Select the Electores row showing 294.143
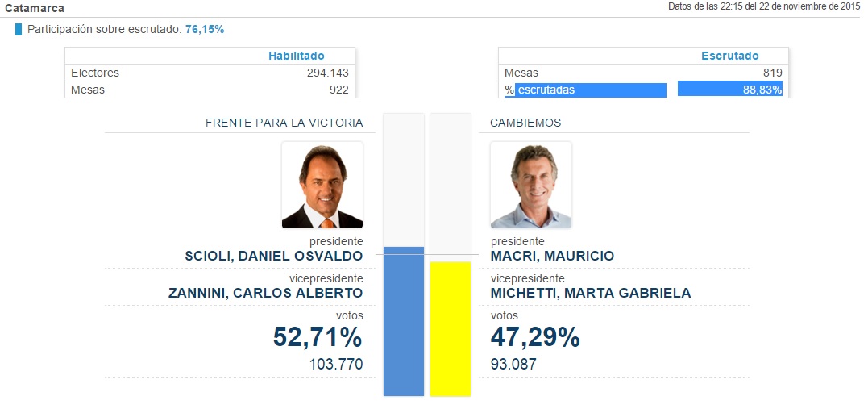This screenshot has height=405, width=868. 210,73
